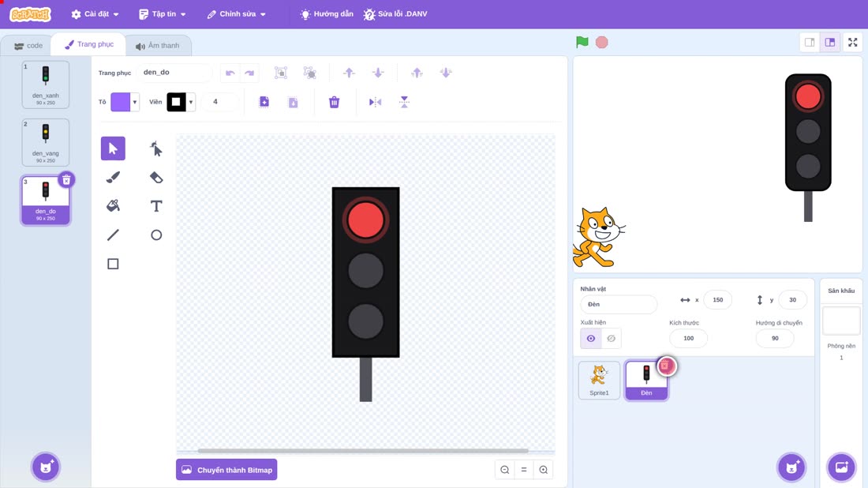Viewport: 868px width, 488px height.
Task: Select the den_xanh costume thumbnail
Action: (x=46, y=84)
